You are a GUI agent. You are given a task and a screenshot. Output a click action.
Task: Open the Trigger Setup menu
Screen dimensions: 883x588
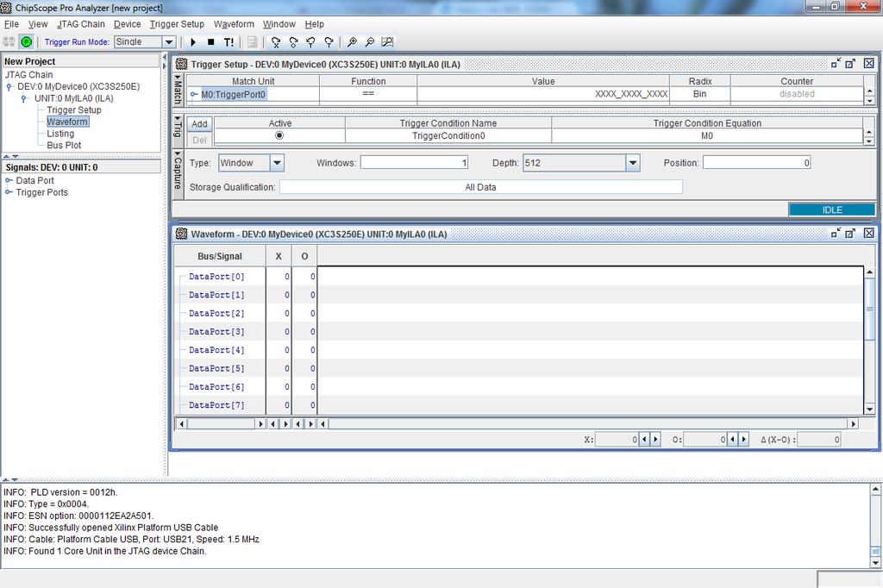pos(177,24)
